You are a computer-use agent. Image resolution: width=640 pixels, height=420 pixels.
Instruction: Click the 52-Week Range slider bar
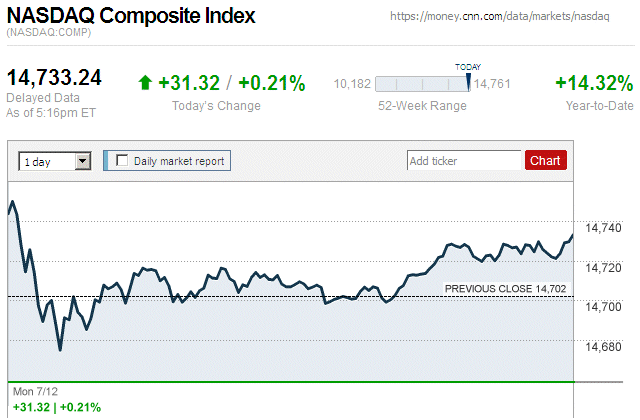point(422,85)
